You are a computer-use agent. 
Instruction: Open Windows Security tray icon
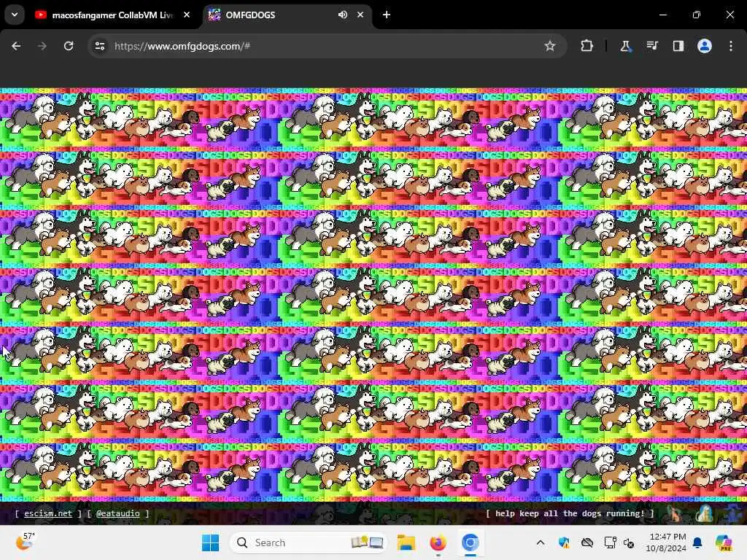pos(564,542)
